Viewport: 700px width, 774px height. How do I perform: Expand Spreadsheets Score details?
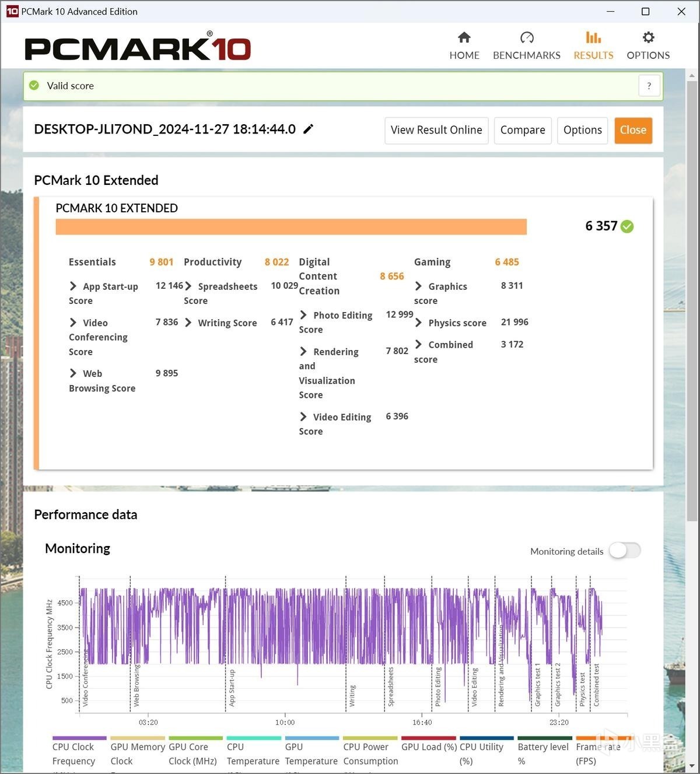click(x=188, y=286)
